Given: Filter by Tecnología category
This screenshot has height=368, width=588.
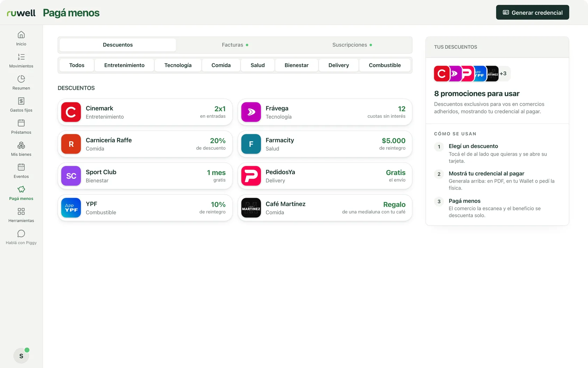Looking at the screenshot, I should coord(178,65).
